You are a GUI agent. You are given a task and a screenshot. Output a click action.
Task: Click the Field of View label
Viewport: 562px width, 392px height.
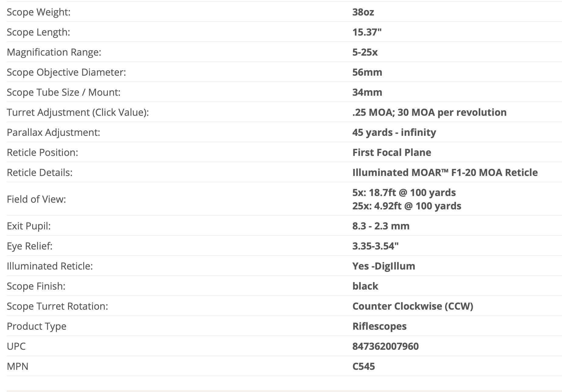tap(36, 199)
